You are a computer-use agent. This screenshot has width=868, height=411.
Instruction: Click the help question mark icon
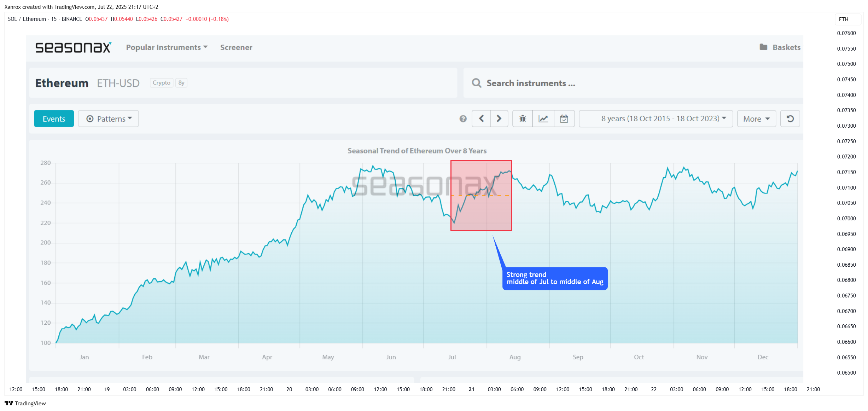(x=463, y=119)
